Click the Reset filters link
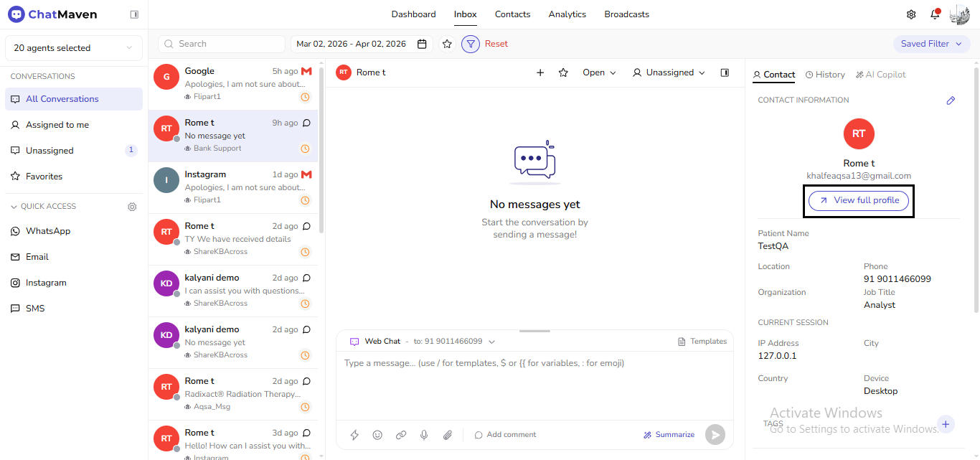Image resolution: width=980 pixels, height=460 pixels. pos(496,44)
